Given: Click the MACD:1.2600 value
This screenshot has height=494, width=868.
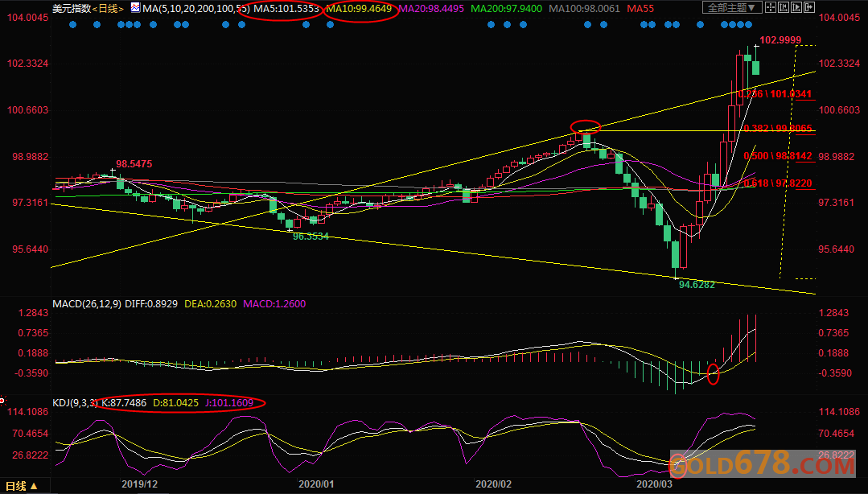Looking at the screenshot, I should [x=274, y=303].
